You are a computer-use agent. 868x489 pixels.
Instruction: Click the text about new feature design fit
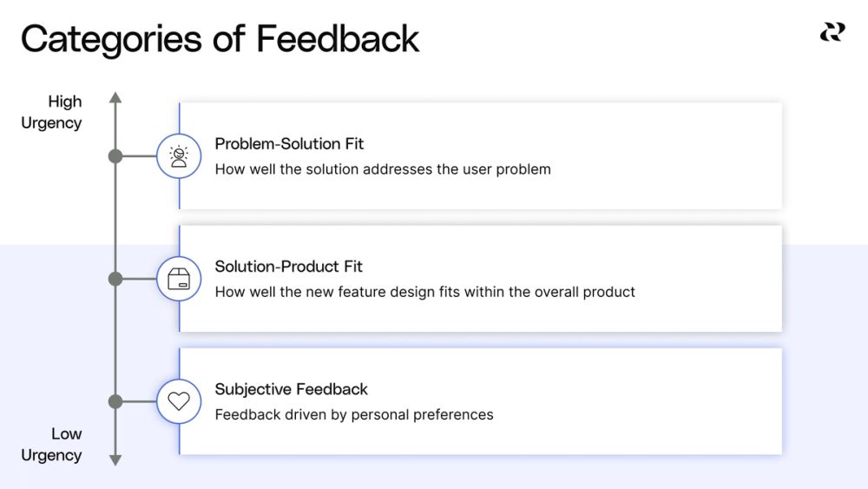click(424, 292)
